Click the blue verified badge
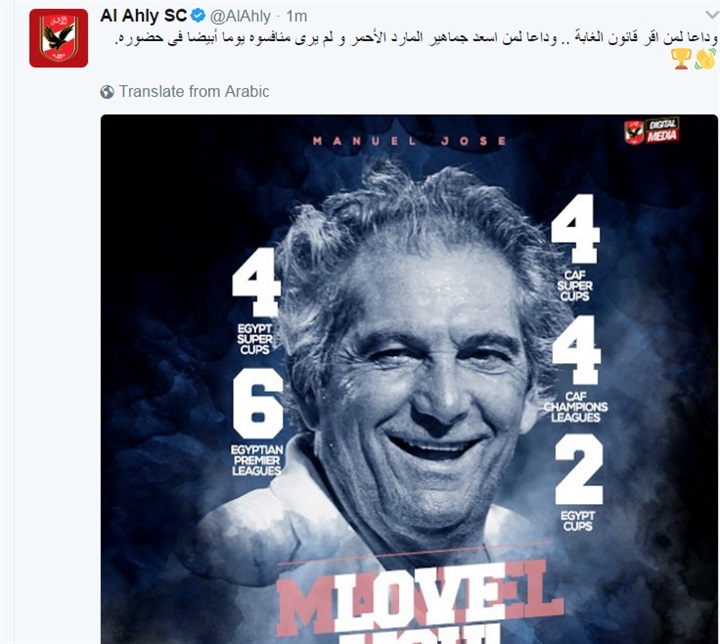This screenshot has height=644, width=720. pos(198,16)
